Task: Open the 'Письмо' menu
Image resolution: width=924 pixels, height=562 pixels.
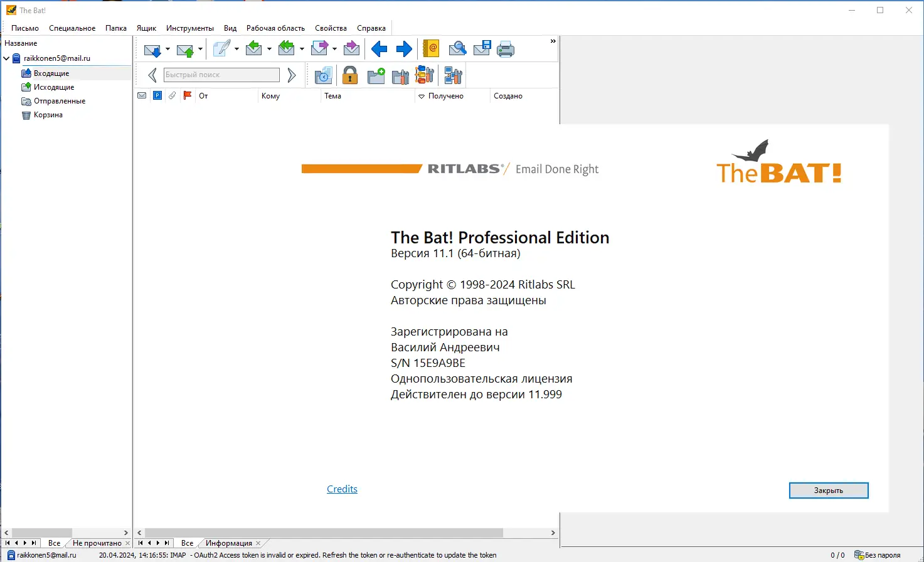Action: click(25, 28)
